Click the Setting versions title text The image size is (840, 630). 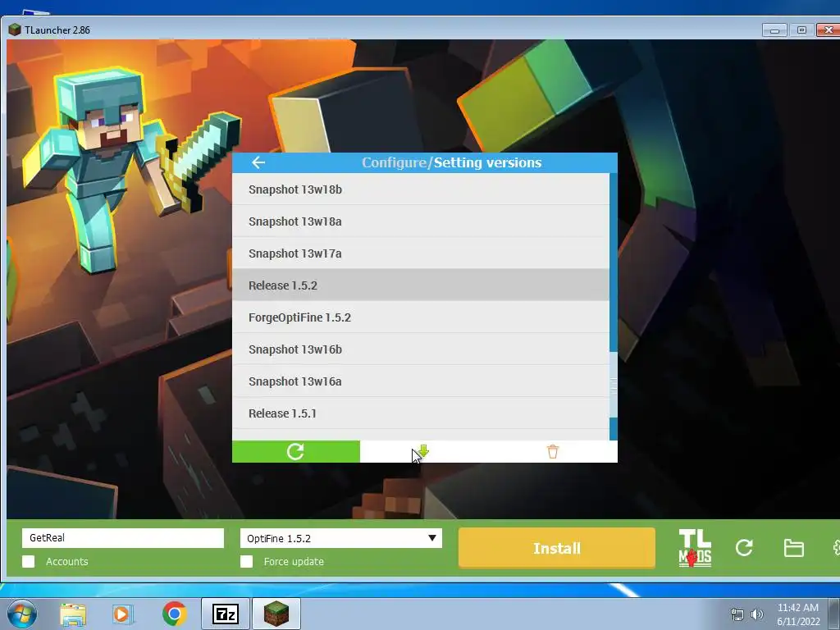(487, 162)
